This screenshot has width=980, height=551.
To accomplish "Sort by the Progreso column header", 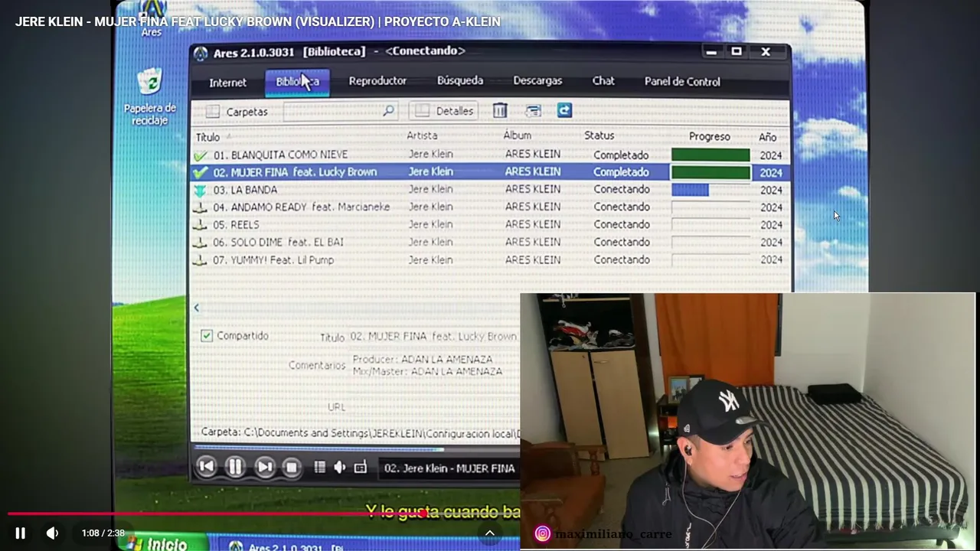I will pos(710,136).
